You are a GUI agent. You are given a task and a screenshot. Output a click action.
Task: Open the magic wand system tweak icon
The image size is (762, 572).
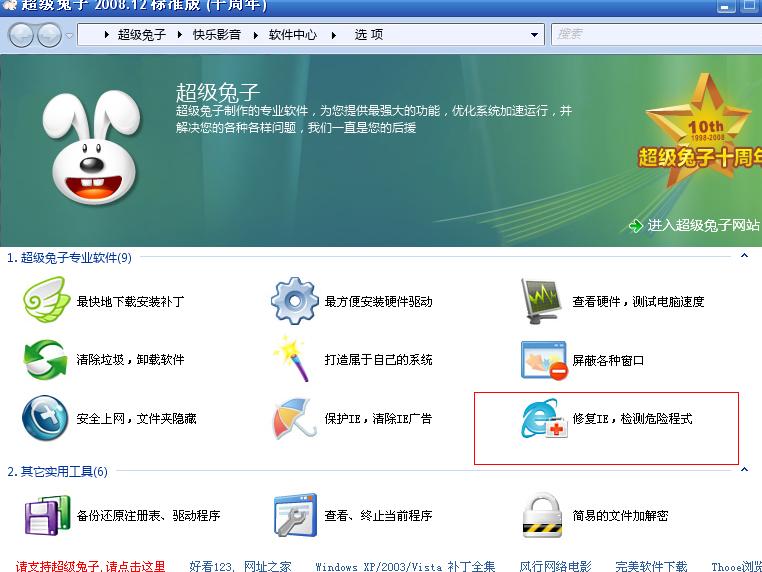pos(292,359)
